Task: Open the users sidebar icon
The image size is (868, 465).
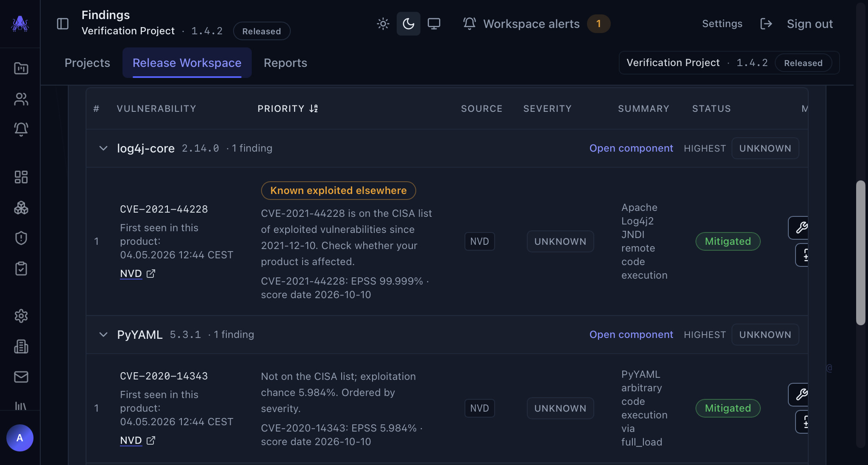Action: click(21, 99)
